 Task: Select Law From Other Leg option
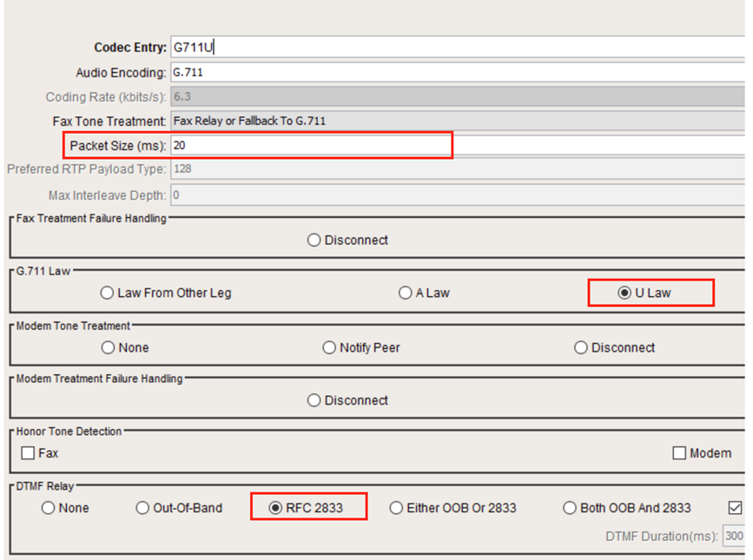[108, 293]
